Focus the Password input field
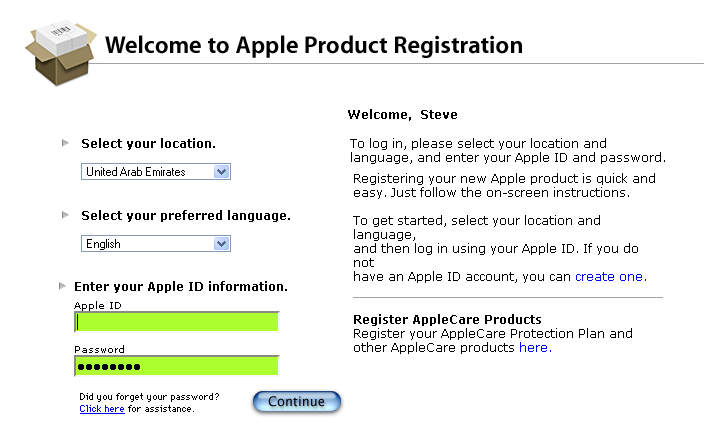This screenshot has height=446, width=722. (176, 366)
